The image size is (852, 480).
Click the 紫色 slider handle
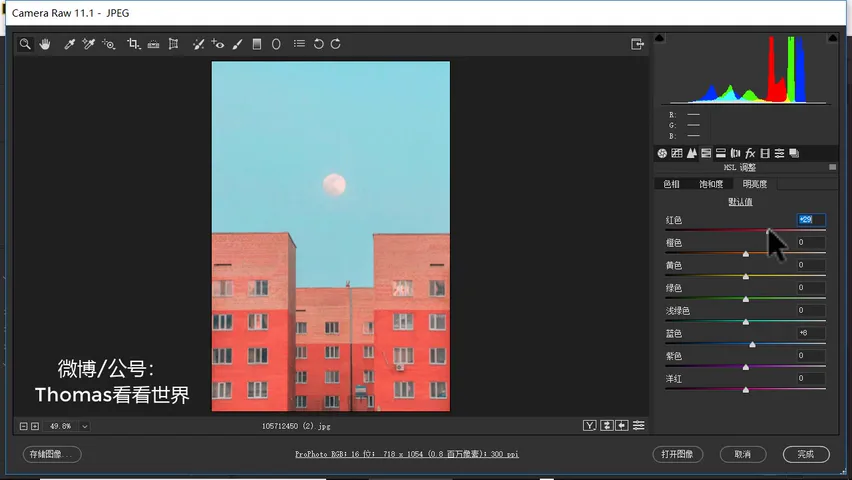click(746, 367)
